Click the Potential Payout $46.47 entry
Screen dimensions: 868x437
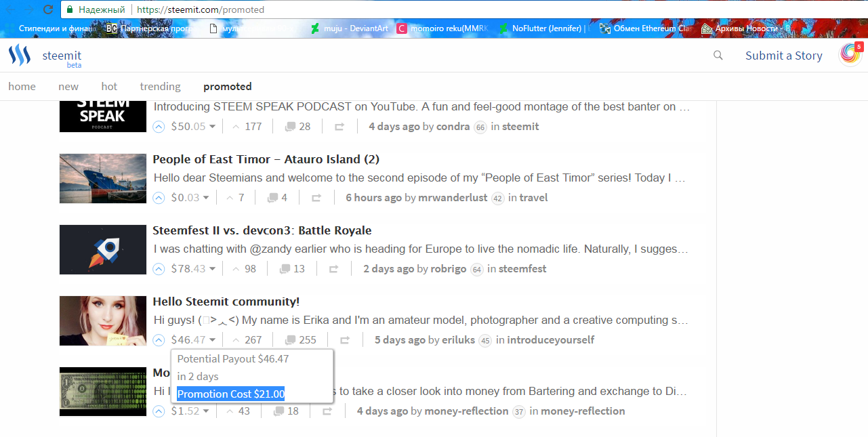point(233,359)
